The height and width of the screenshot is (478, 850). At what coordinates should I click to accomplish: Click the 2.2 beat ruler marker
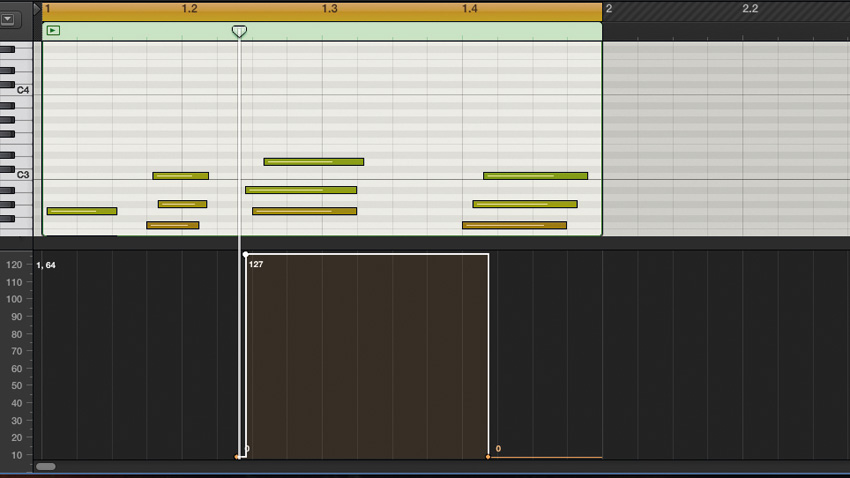[750, 9]
